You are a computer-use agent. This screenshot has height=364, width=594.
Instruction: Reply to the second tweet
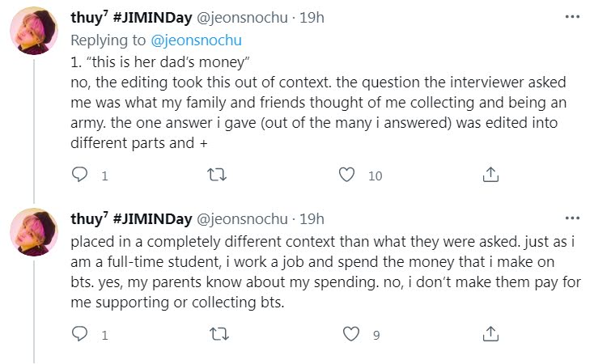pyautogui.click(x=79, y=332)
